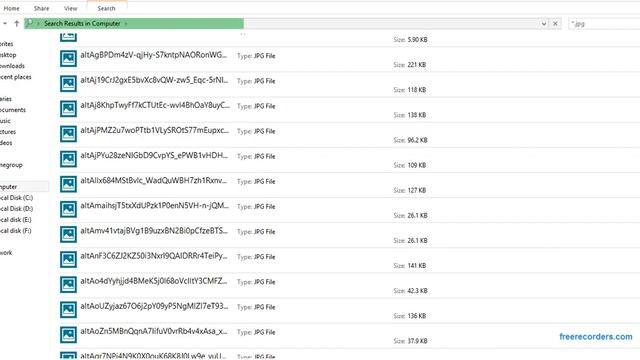Click the Up one level arrow
Viewport: 640px width, 360px height.
pos(17,24)
